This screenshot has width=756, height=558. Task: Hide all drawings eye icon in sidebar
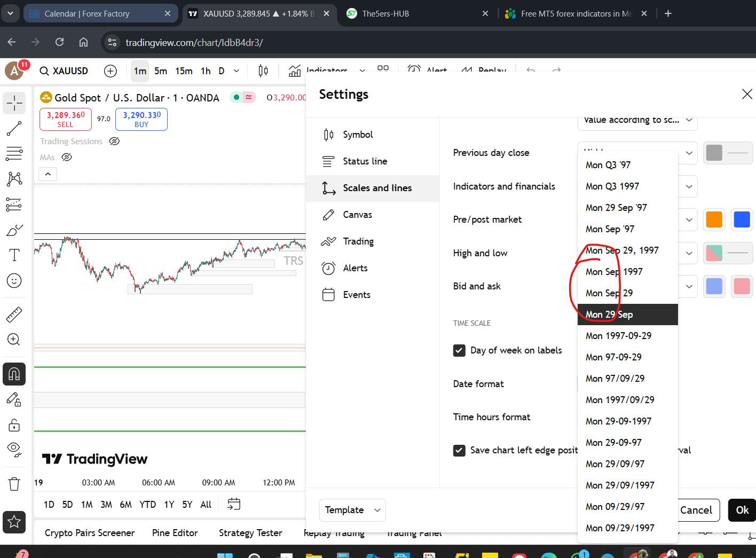(14, 449)
